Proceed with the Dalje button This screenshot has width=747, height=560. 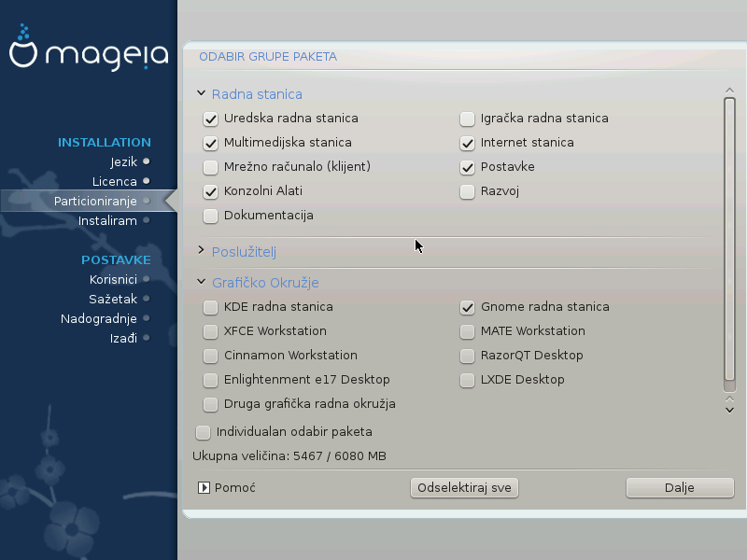tap(680, 488)
